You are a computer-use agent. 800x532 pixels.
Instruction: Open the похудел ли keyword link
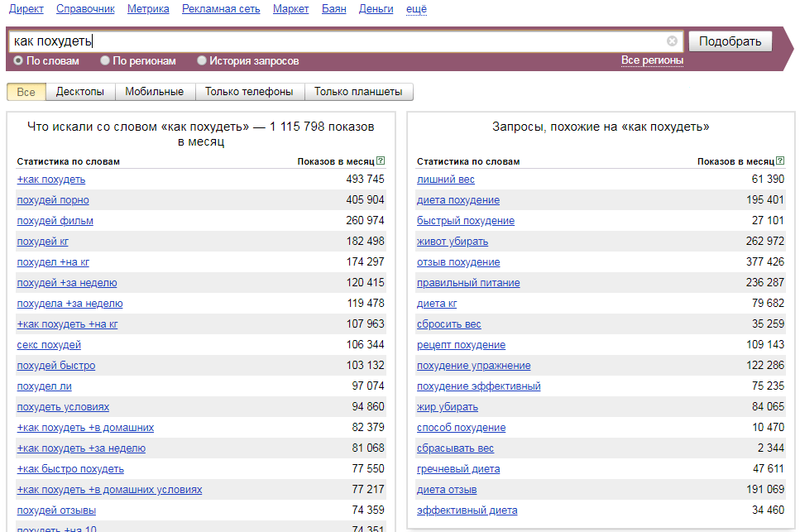tap(45, 386)
